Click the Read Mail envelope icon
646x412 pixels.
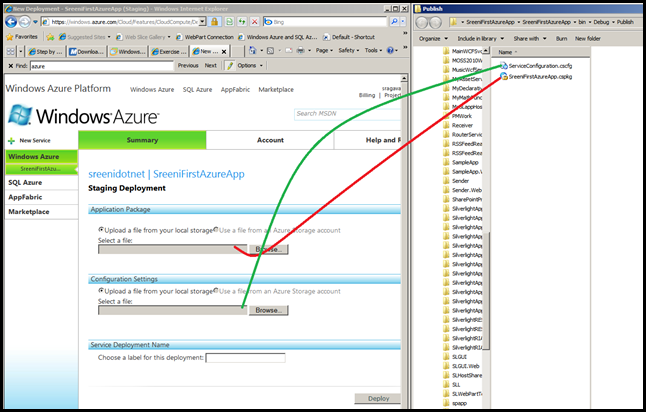coord(289,51)
